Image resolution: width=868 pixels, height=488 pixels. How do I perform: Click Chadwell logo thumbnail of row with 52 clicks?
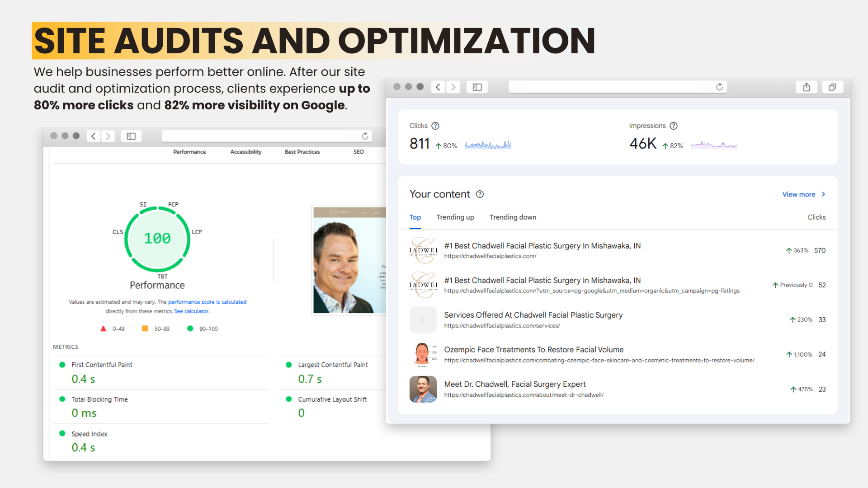pos(423,285)
